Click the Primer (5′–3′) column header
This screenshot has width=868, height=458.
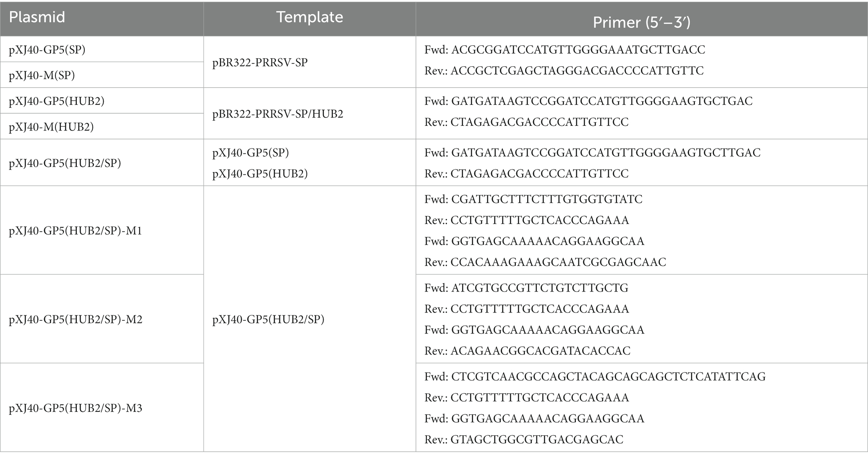tap(641, 22)
